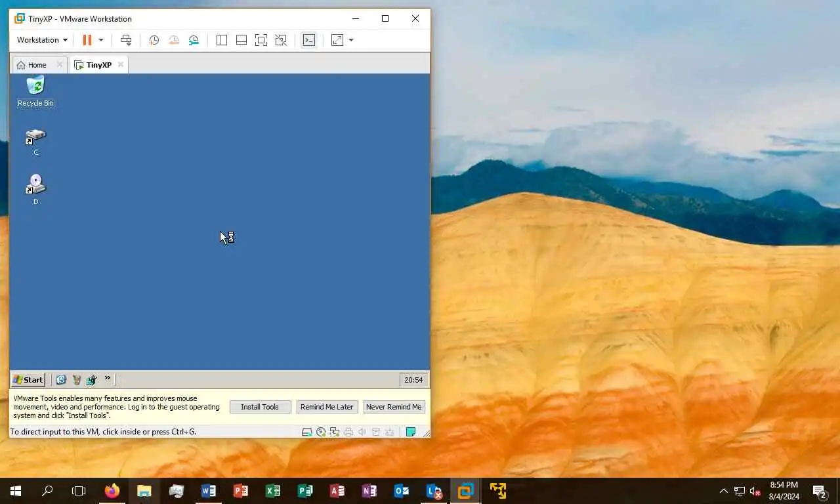Image resolution: width=840 pixels, height=504 pixels.
Task: Click the guest clock showing 20:54
Action: coord(413,379)
